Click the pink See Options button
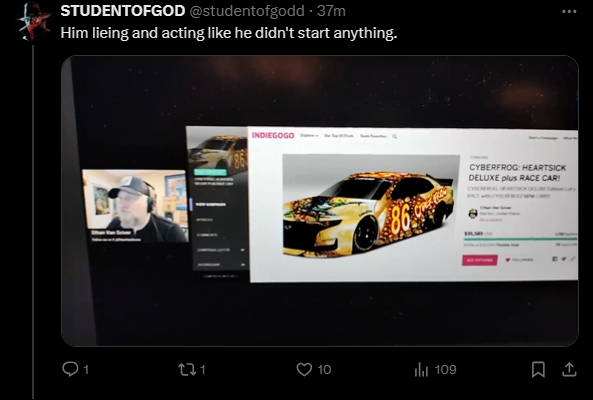The image size is (593, 400). pos(480,260)
